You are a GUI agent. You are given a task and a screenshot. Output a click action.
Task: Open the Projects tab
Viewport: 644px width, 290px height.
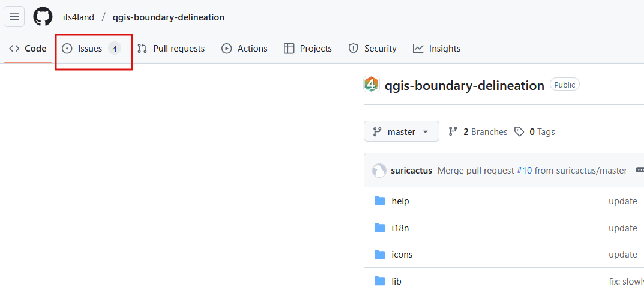coord(308,49)
